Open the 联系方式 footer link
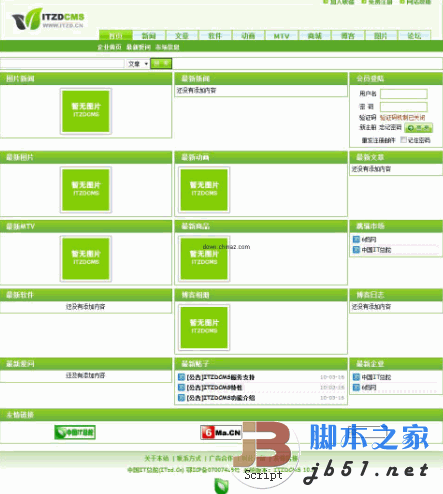 (189, 458)
